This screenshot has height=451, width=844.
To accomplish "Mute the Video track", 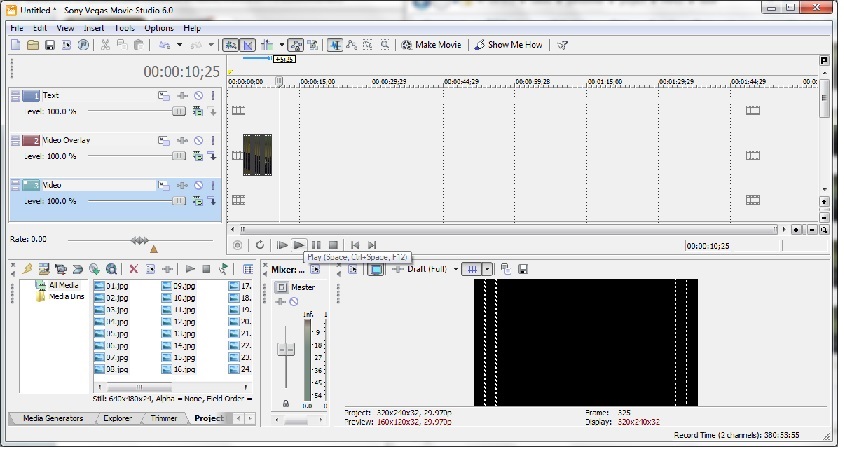I will point(199,186).
